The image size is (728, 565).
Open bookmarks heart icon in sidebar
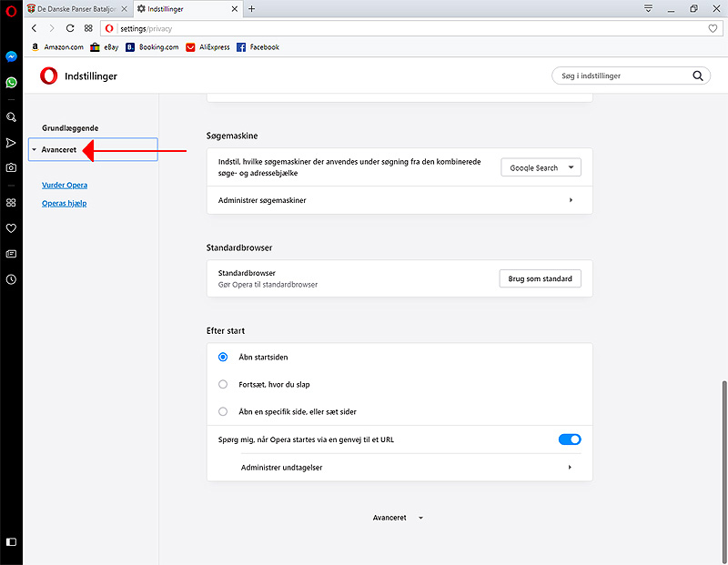click(11, 228)
